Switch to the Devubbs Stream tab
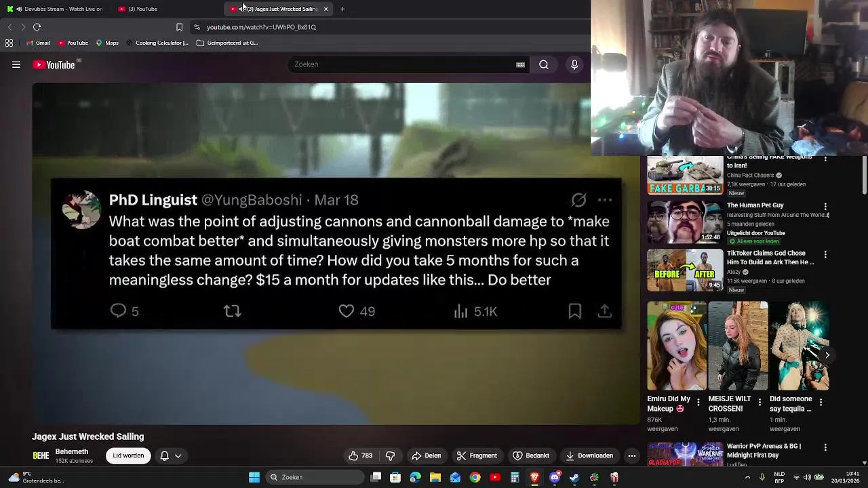Screen dimensions: 868x488 click(58, 9)
